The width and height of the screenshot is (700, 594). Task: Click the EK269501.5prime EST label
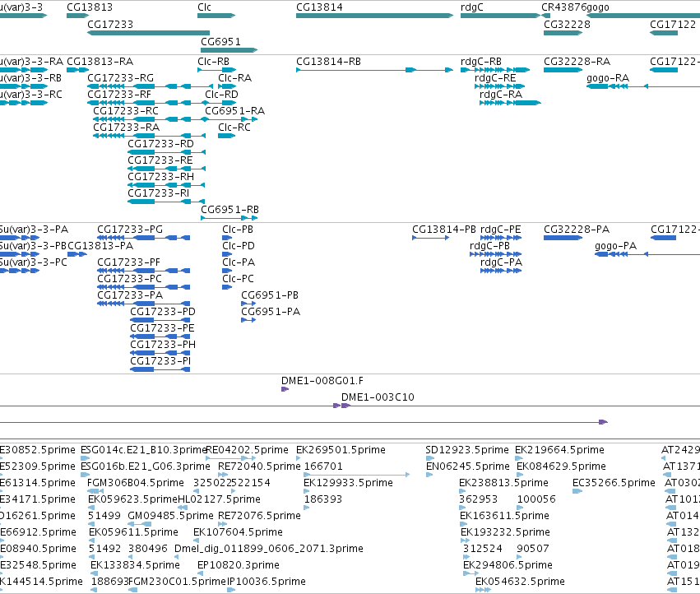(x=341, y=450)
